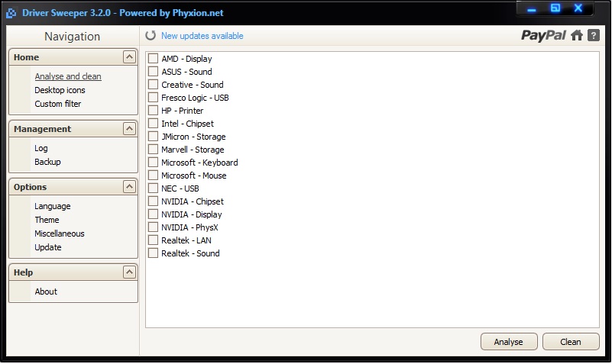Select the NVIDIA - Chipset checkbox
The width and height of the screenshot is (612, 364).
pyautogui.click(x=153, y=201)
